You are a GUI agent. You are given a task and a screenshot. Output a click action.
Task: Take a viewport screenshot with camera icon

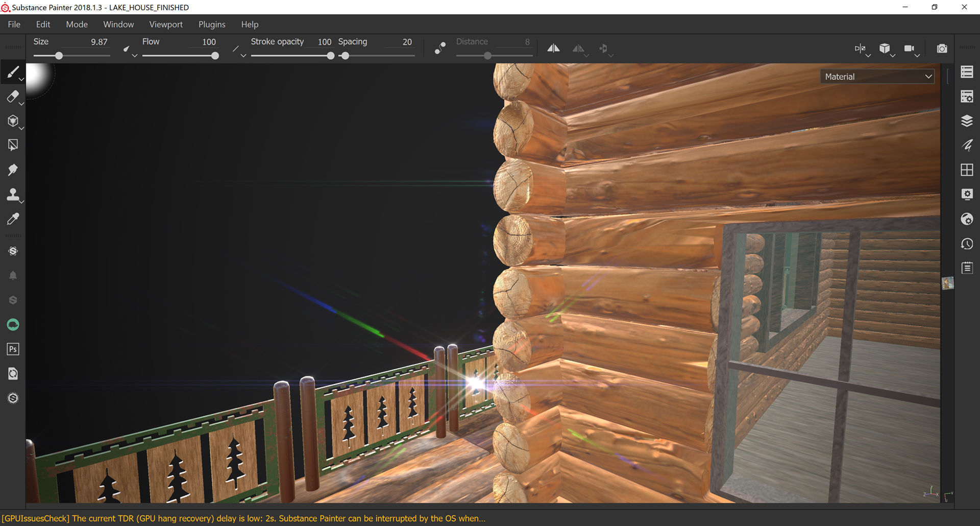pos(942,49)
